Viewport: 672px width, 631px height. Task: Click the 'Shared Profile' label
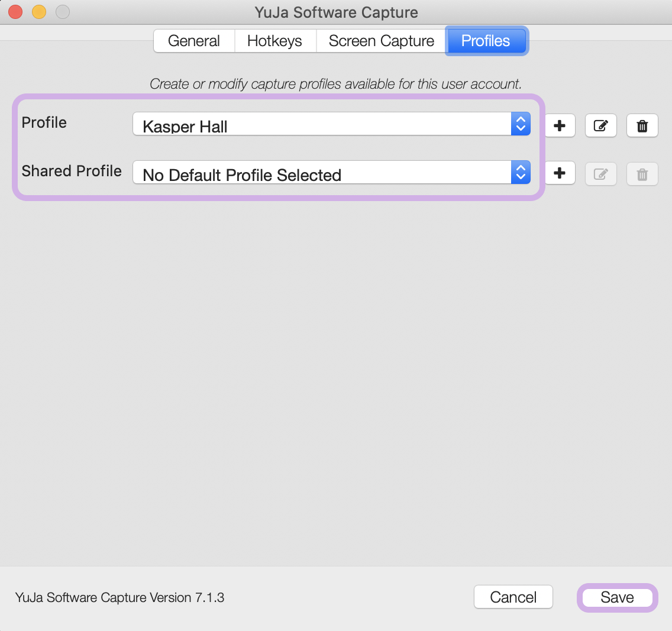coord(72,171)
